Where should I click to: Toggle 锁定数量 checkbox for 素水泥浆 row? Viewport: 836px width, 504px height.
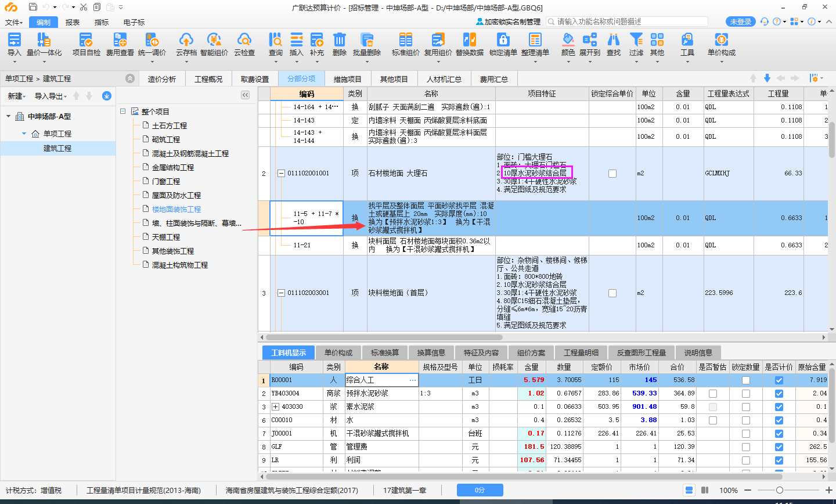pyautogui.click(x=746, y=407)
